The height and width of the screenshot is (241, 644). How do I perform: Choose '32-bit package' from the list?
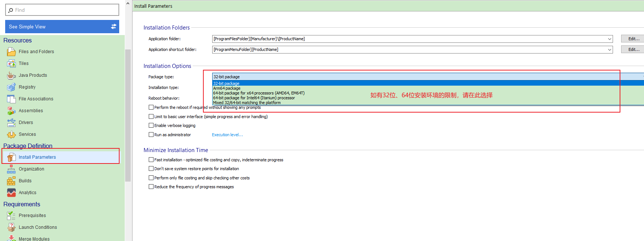click(x=428, y=83)
